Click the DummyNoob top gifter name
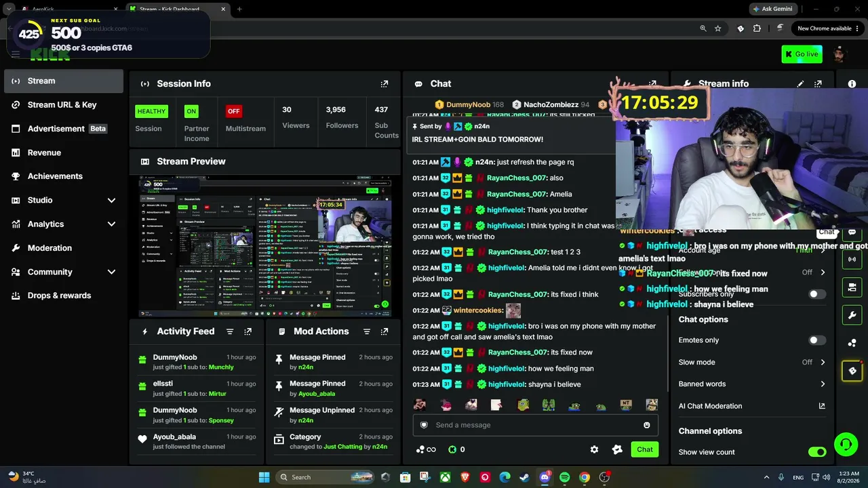The height and width of the screenshot is (488, 868). click(468, 105)
